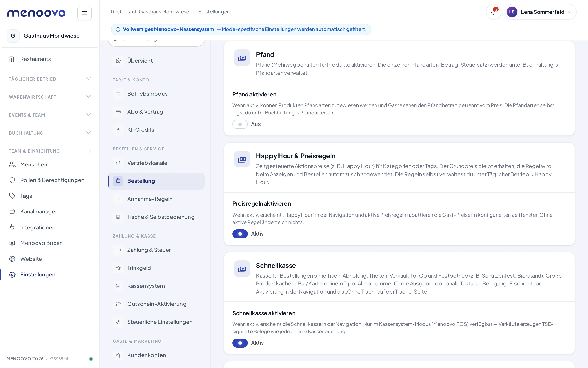Click the Rollen & Berechtigungen shield icon
Viewport: 588px width, 368px height.
[x=12, y=180]
